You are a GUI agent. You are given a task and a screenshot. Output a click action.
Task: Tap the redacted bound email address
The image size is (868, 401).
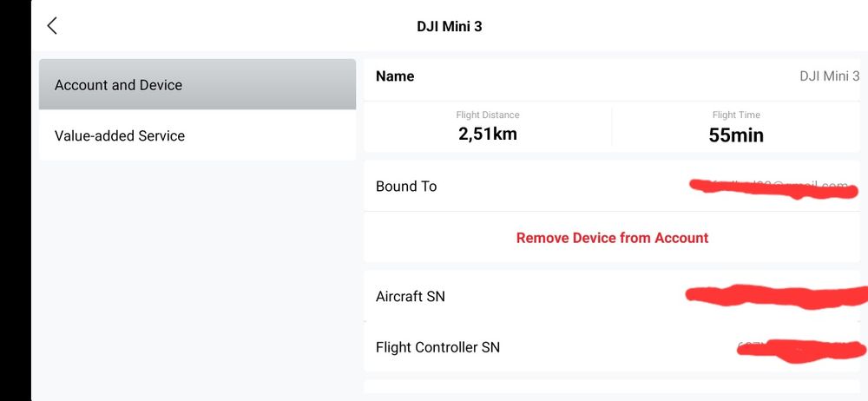[773, 188]
